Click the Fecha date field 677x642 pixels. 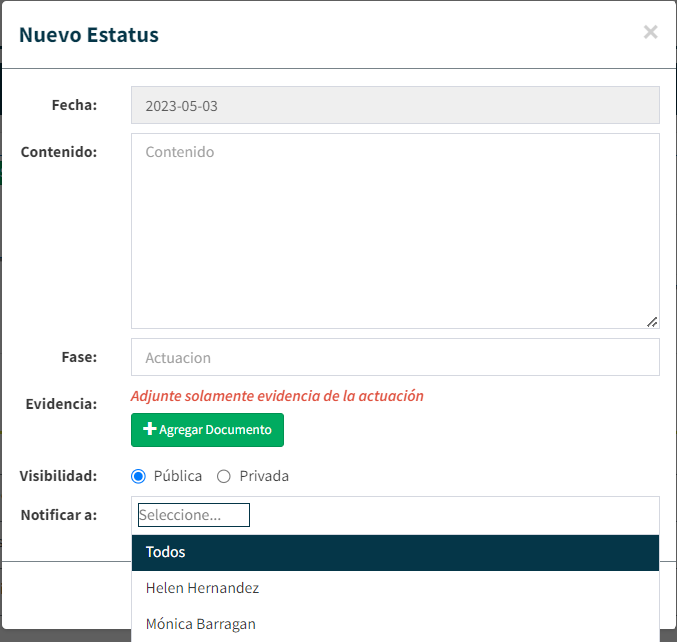tap(395, 105)
